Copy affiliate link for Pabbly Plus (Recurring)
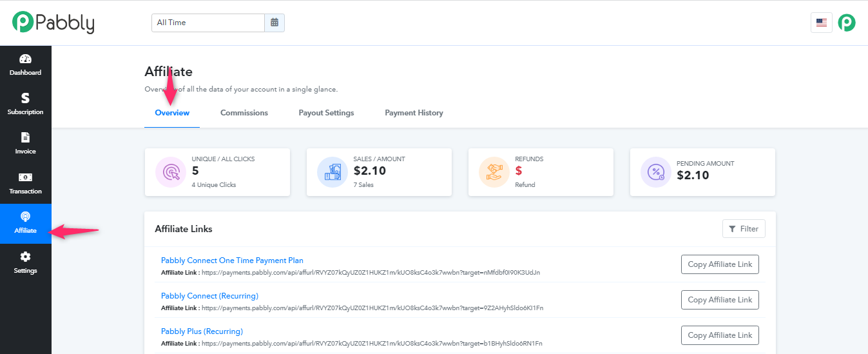This screenshot has width=868, height=354. tap(720, 335)
